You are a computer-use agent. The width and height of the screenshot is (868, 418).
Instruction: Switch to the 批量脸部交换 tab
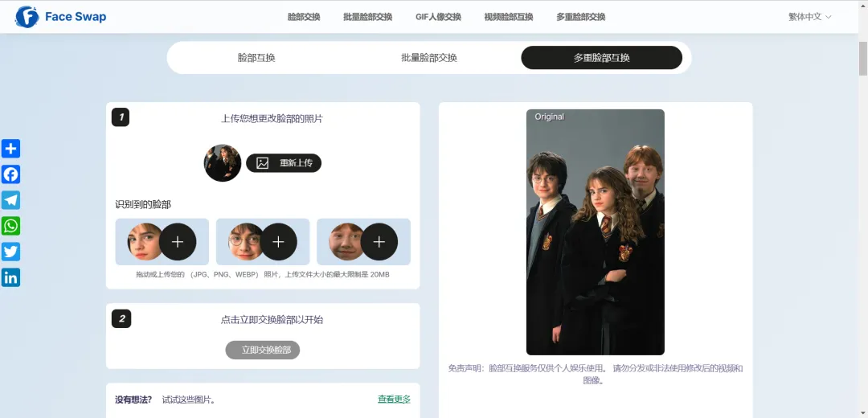tap(429, 58)
